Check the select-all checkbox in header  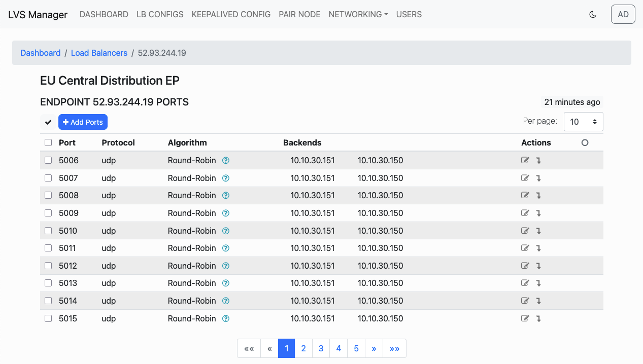[48, 143]
